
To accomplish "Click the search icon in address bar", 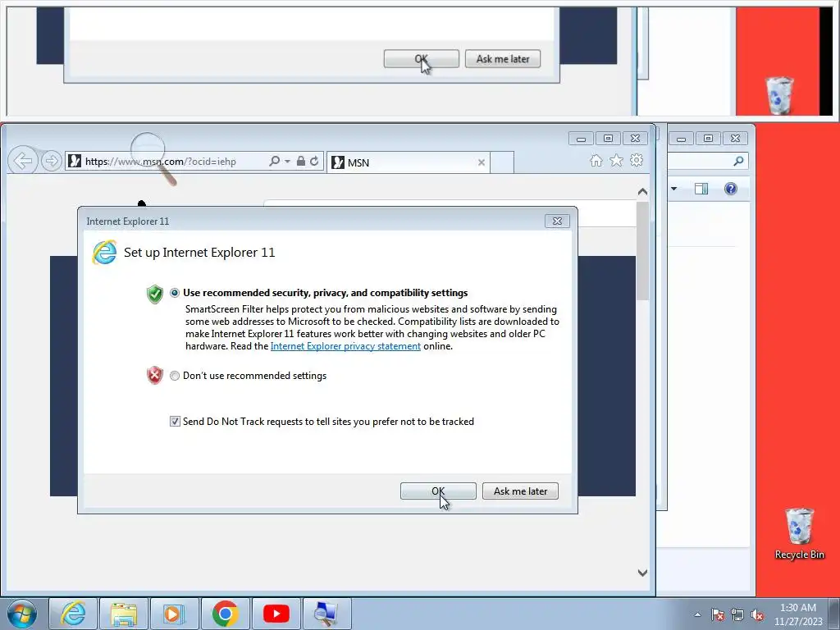I will pyautogui.click(x=274, y=161).
